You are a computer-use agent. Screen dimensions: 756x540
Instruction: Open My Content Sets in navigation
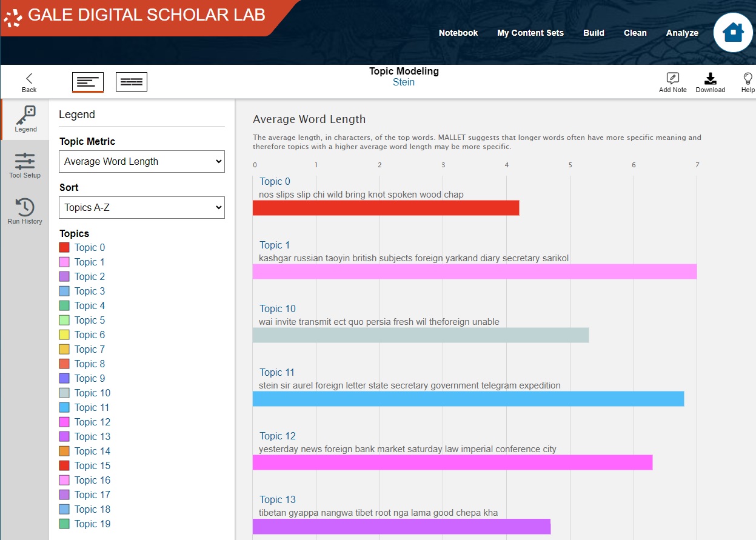[x=530, y=33]
